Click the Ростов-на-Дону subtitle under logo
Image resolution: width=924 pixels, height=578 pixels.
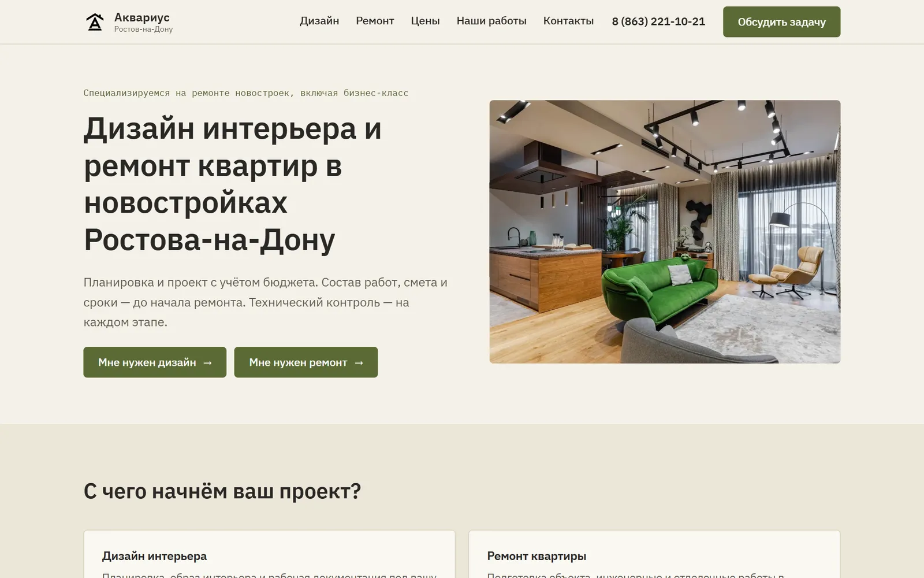(x=143, y=29)
